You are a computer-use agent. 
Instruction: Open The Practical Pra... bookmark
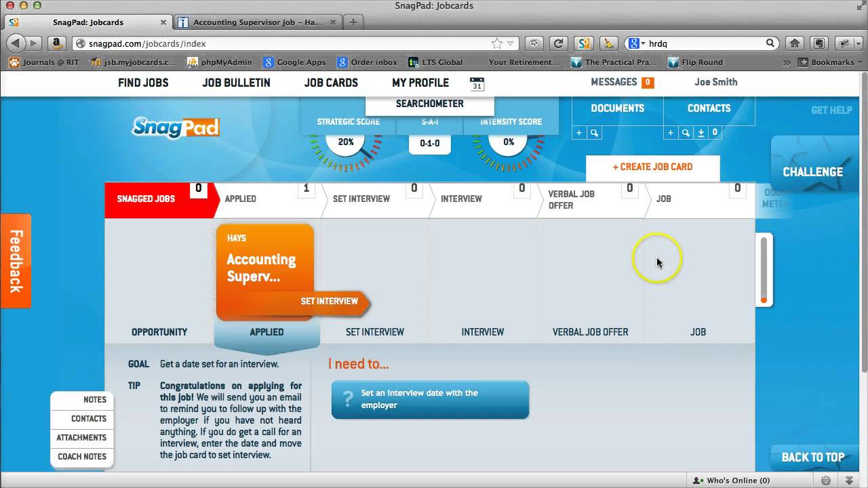[x=614, y=62]
